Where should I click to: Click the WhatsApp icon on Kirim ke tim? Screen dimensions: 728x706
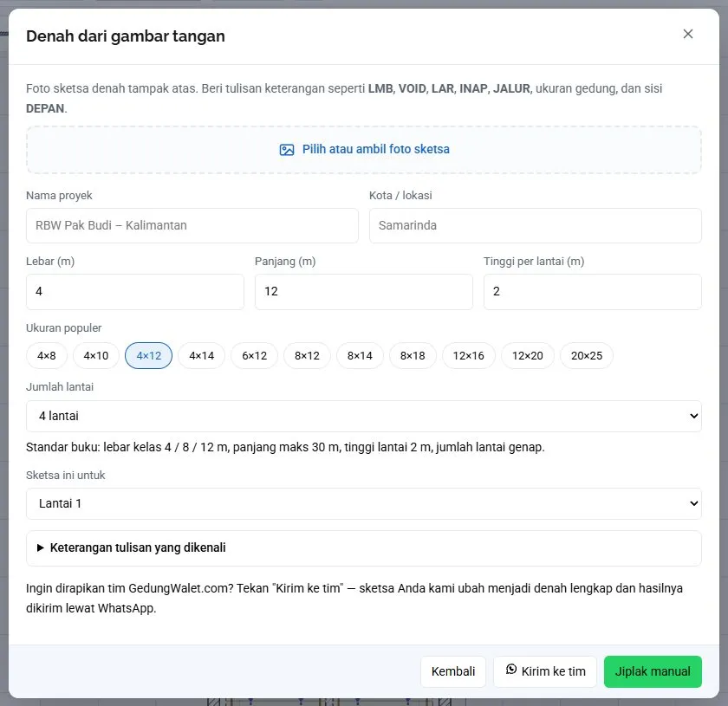tap(511, 670)
